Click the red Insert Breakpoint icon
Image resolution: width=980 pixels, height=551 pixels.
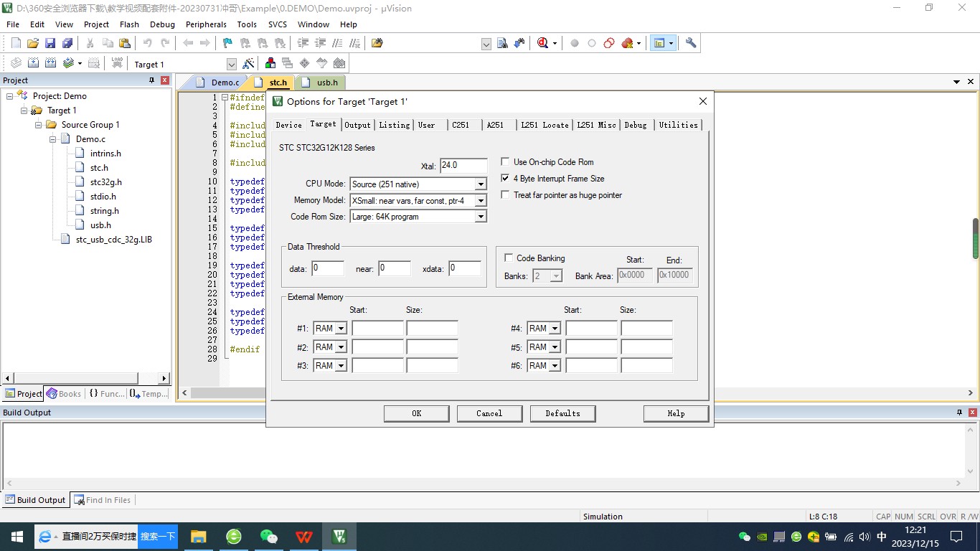[x=575, y=43]
